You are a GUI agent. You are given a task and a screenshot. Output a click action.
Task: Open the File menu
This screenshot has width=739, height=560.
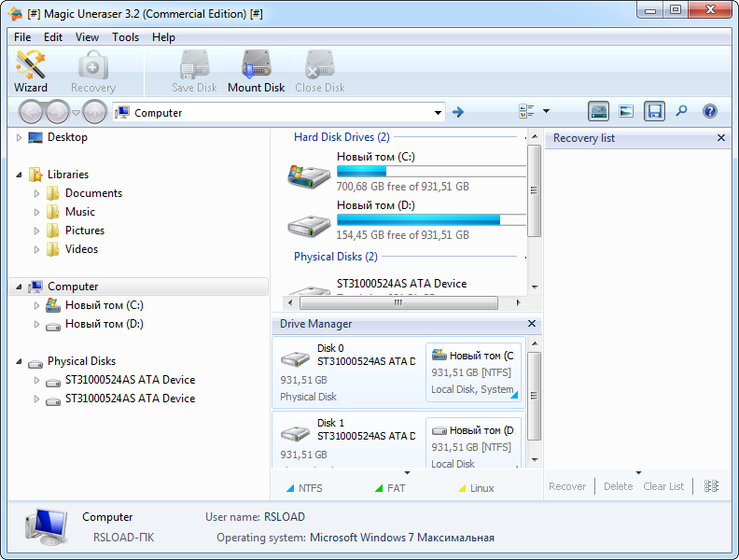point(22,37)
